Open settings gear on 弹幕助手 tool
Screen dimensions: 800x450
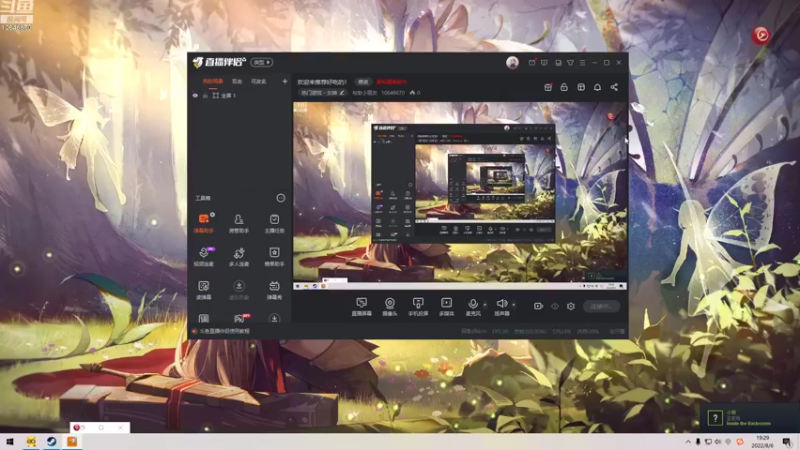coord(212,215)
